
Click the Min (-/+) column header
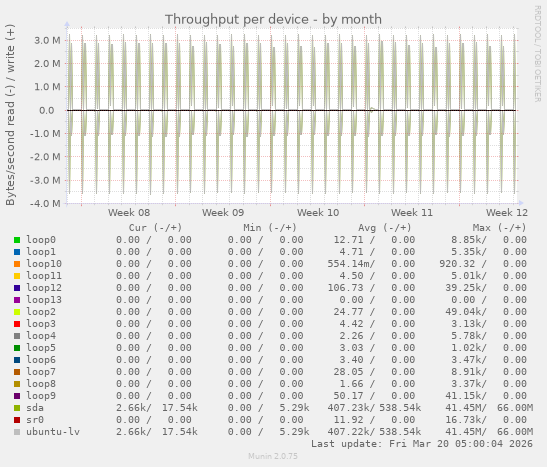(270, 228)
